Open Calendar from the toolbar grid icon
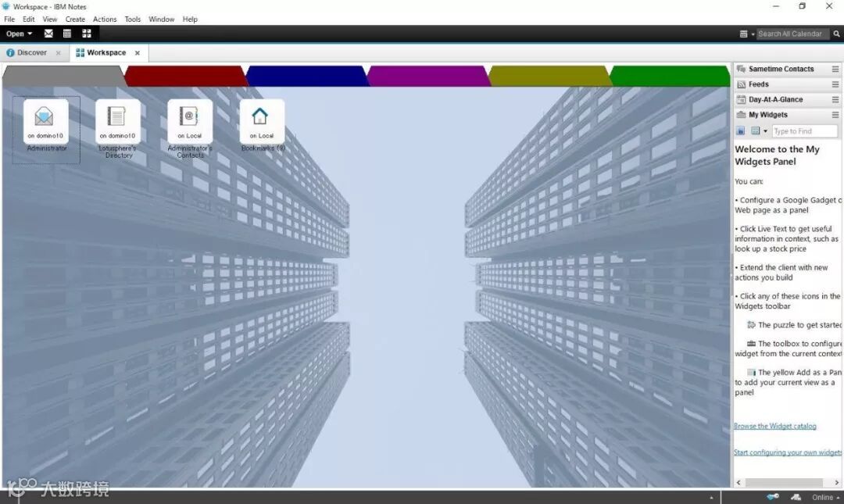 pos(67,34)
